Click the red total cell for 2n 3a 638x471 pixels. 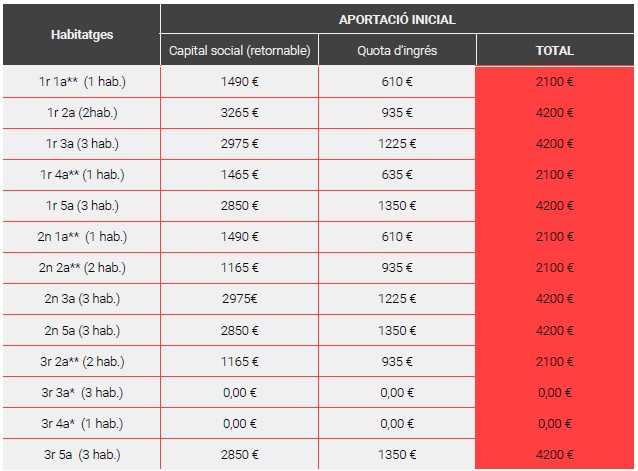coord(555,299)
